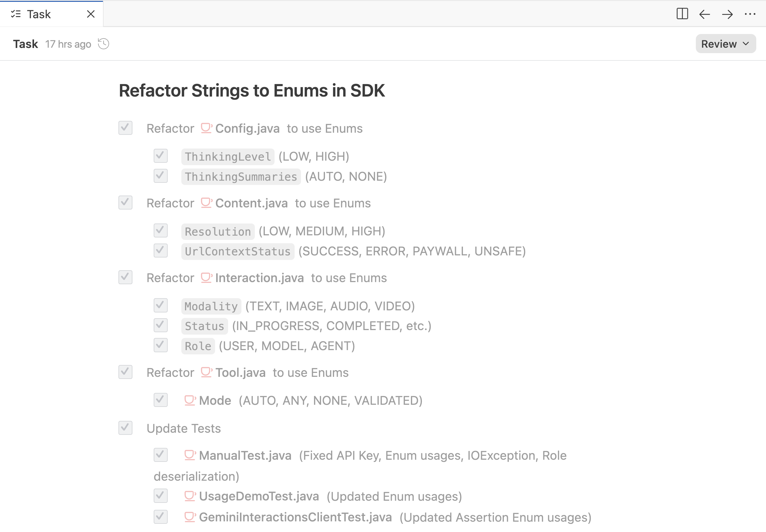
Task: Open the GeminiInteractionsClientTest.java link
Action: point(295,517)
